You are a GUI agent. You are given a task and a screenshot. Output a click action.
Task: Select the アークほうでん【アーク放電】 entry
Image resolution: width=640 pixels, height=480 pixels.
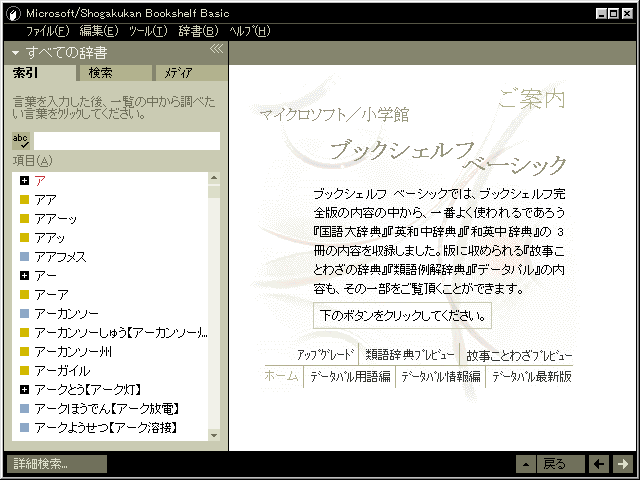click(107, 409)
